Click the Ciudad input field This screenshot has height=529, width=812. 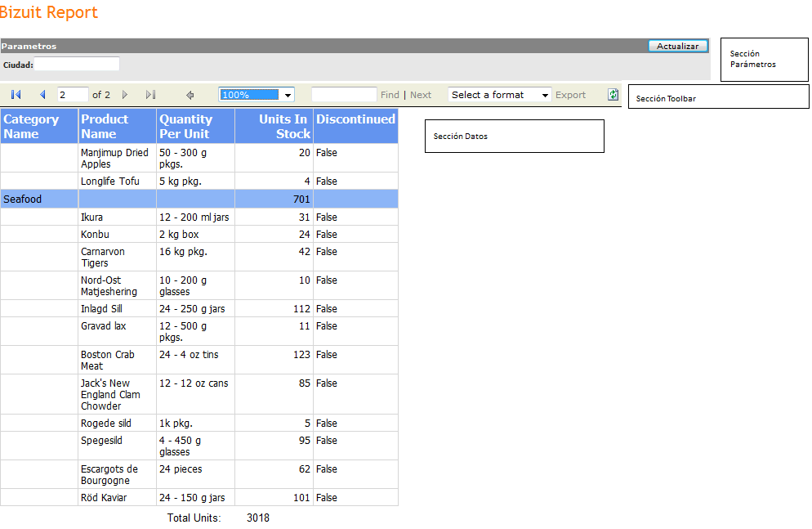[77, 64]
